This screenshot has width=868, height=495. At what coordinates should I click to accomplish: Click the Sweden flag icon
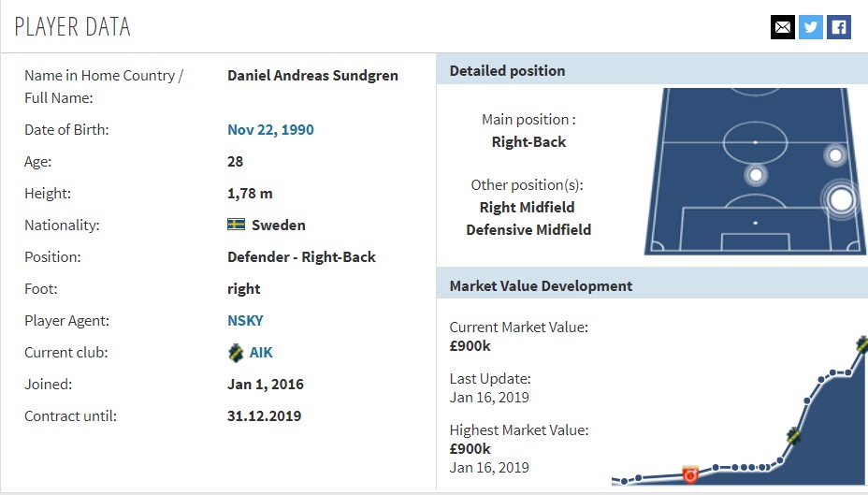pos(236,225)
